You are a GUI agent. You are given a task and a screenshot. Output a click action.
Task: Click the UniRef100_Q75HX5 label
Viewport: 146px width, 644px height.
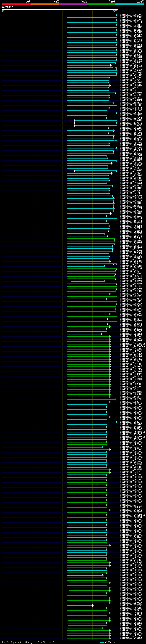point(131,95)
